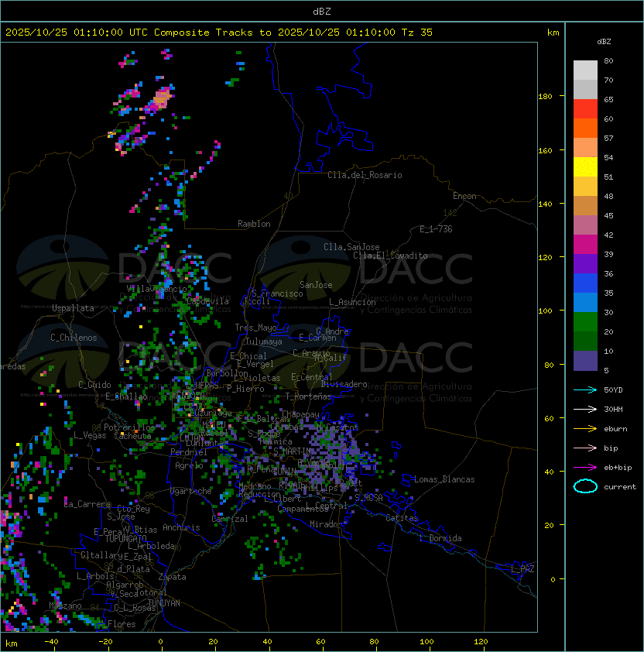Screen dimensions: 644x652
Task: Select the bright green swatch in dBZ legend
Action: coord(585,322)
